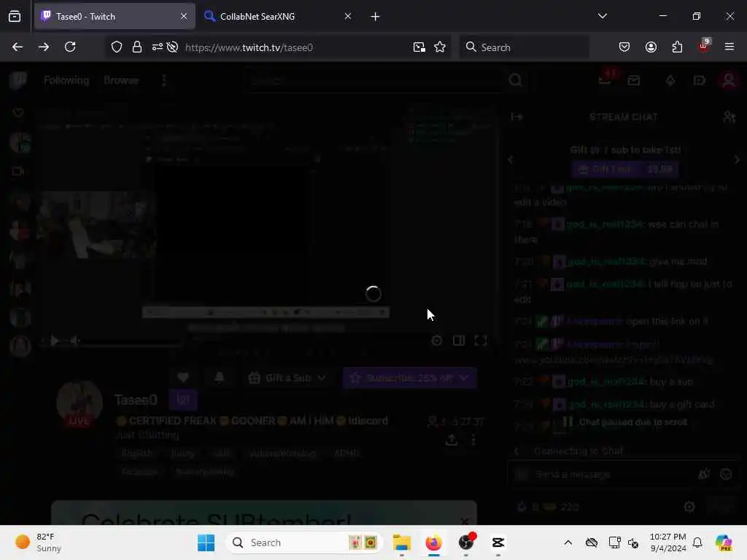The width and height of the screenshot is (747, 560).
Task: Toggle picture-in-picture from the address bar
Action: (x=419, y=47)
